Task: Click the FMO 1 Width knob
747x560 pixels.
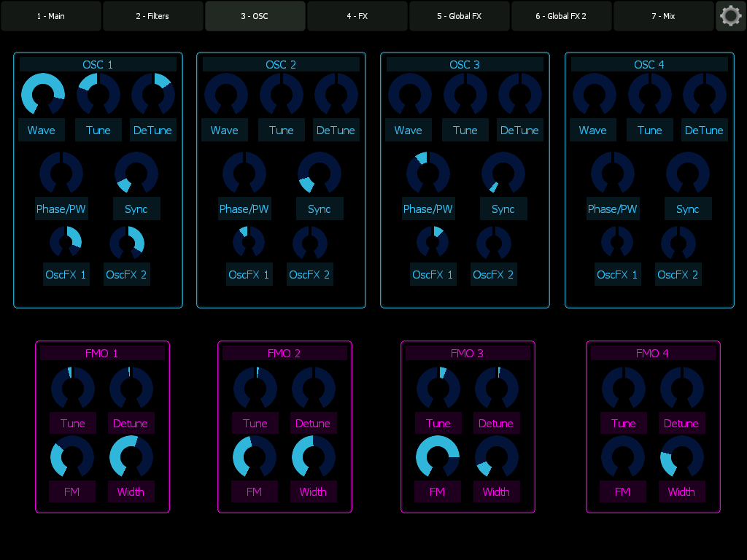Action: point(131,457)
